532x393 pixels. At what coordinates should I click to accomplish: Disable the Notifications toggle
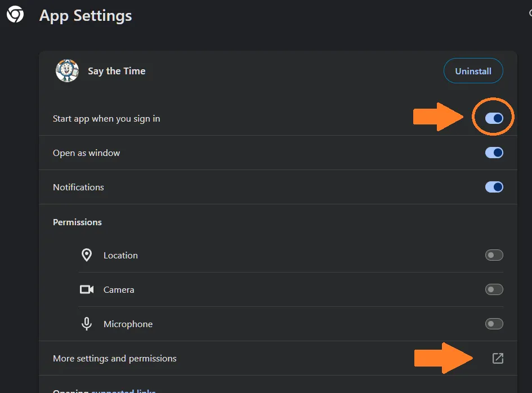(x=494, y=187)
